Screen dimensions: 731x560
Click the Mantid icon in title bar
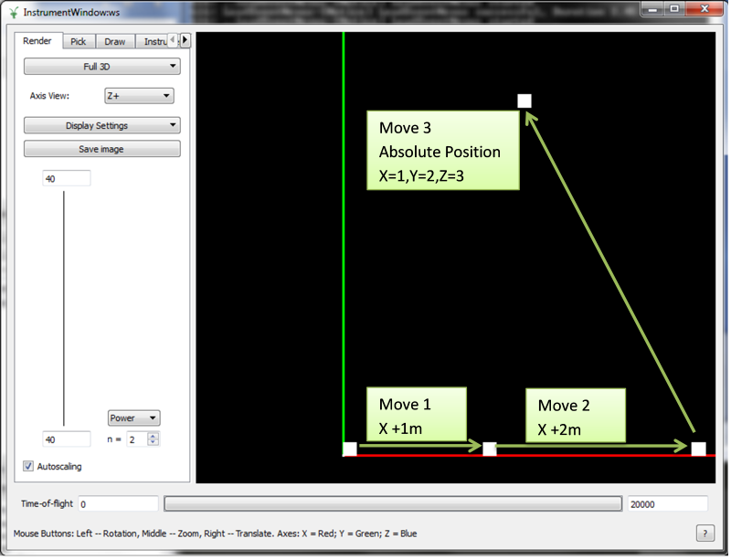click(13, 15)
